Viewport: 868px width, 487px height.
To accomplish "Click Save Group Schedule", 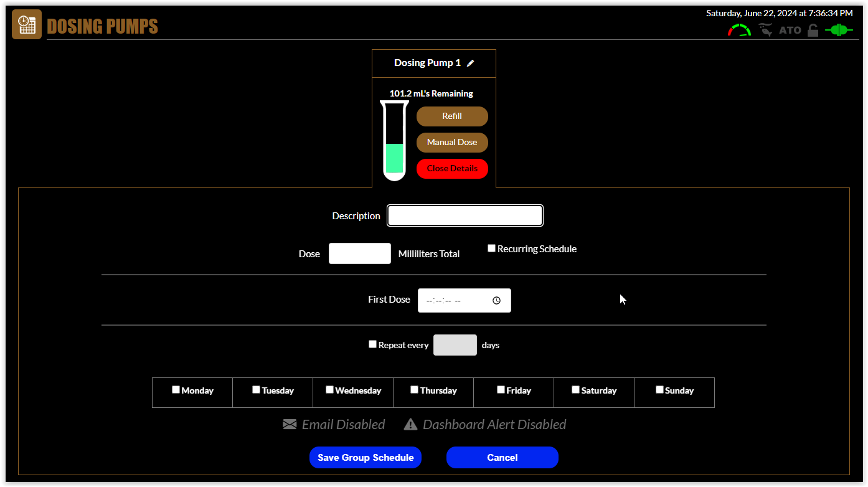I will (x=366, y=457).
